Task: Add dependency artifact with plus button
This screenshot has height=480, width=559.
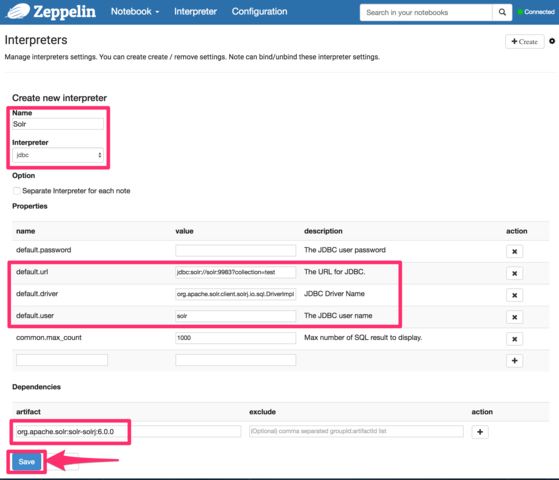Action: [480, 432]
